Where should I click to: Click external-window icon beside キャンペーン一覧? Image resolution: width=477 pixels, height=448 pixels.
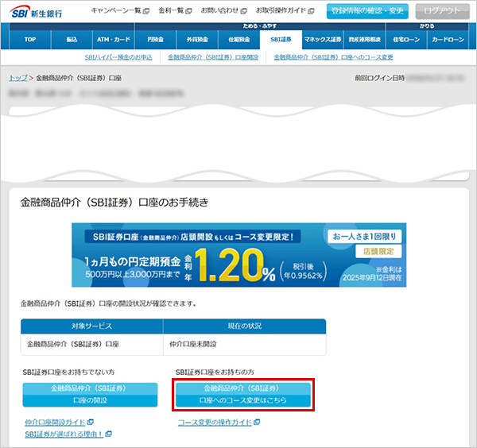point(146,11)
